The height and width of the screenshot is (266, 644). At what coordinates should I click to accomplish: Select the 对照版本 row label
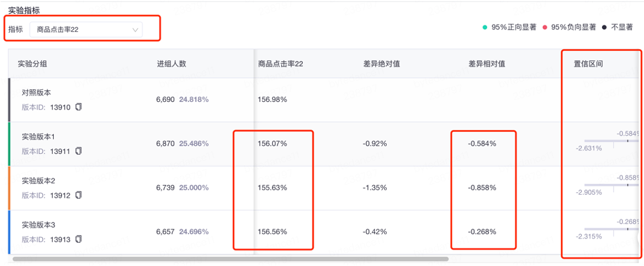click(38, 93)
